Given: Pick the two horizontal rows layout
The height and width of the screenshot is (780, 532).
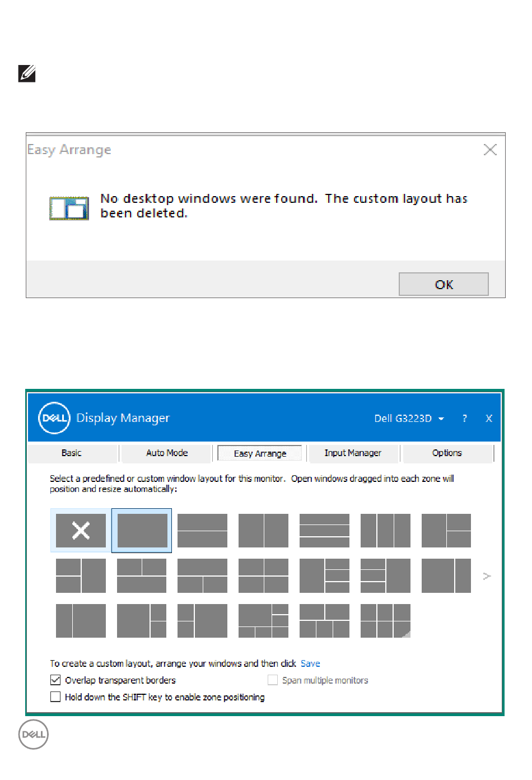Looking at the screenshot, I should coord(202,530).
